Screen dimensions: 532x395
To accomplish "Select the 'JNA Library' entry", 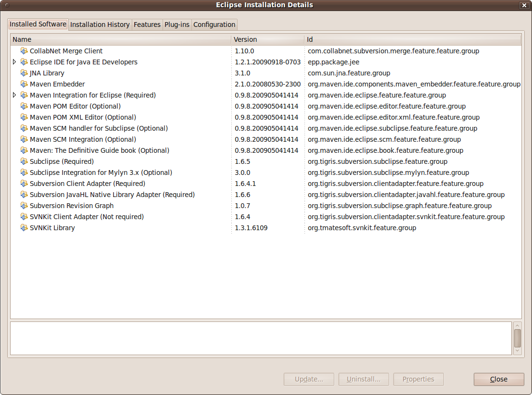I will click(47, 73).
